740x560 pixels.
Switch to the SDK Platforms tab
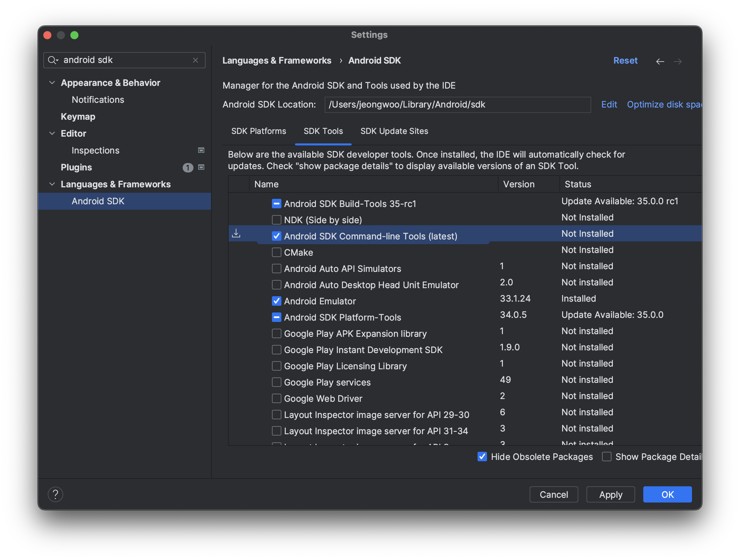[x=258, y=131]
